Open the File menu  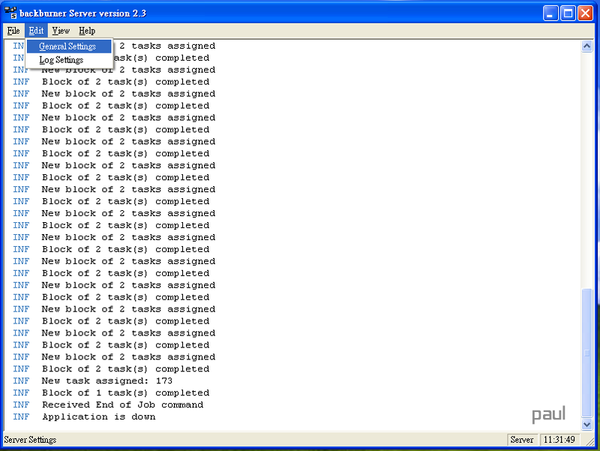pos(13,31)
